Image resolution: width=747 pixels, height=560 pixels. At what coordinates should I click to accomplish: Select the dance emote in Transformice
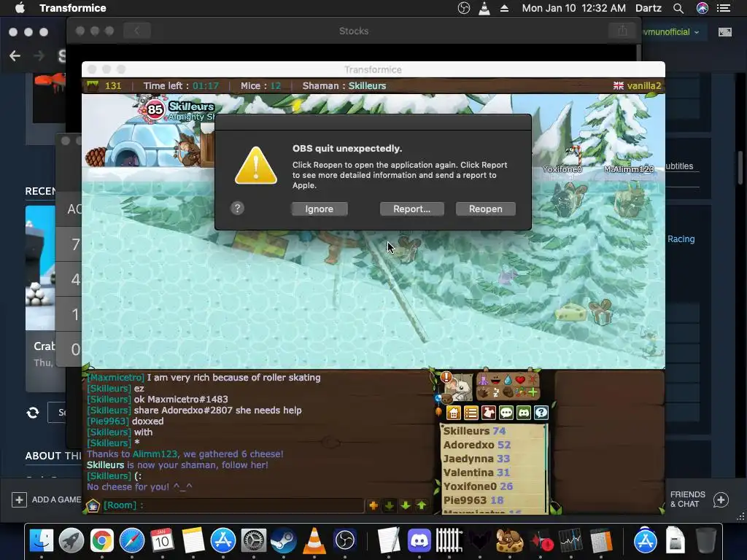(483, 380)
